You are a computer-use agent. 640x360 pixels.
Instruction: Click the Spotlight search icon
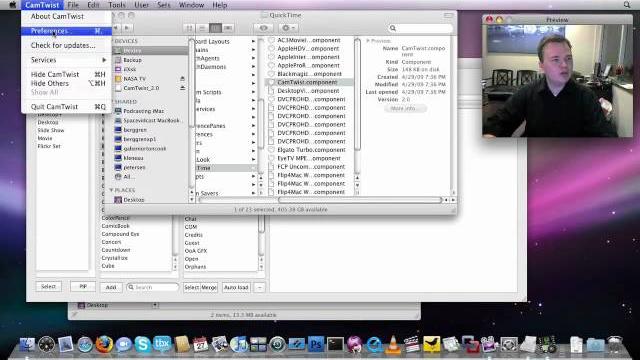pos(627,5)
